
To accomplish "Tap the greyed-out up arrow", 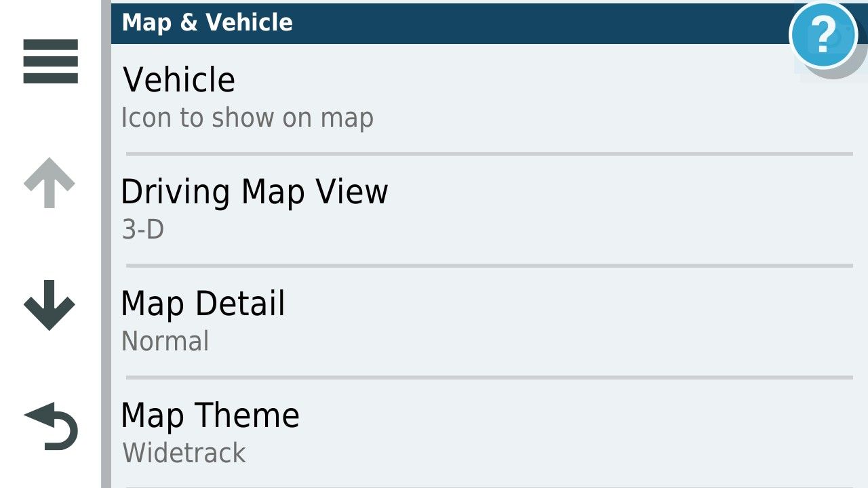I will tap(50, 183).
